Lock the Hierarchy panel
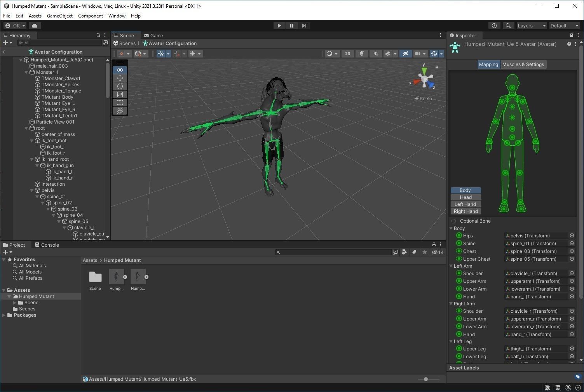Viewport: 584px width, 392px height. point(98,35)
